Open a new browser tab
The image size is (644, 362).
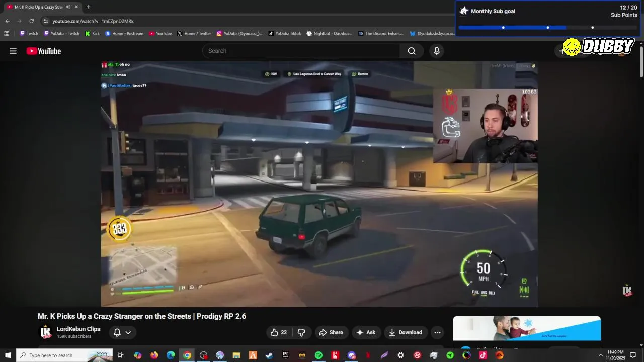(89, 7)
